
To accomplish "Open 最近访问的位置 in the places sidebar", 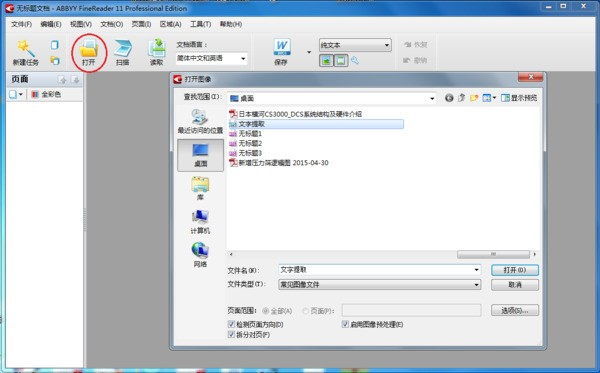I will pos(200,121).
